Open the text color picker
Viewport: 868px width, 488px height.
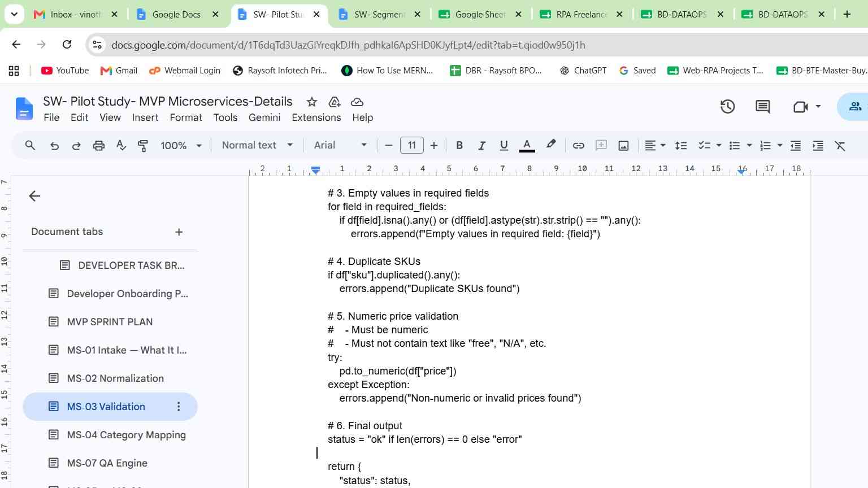click(527, 146)
